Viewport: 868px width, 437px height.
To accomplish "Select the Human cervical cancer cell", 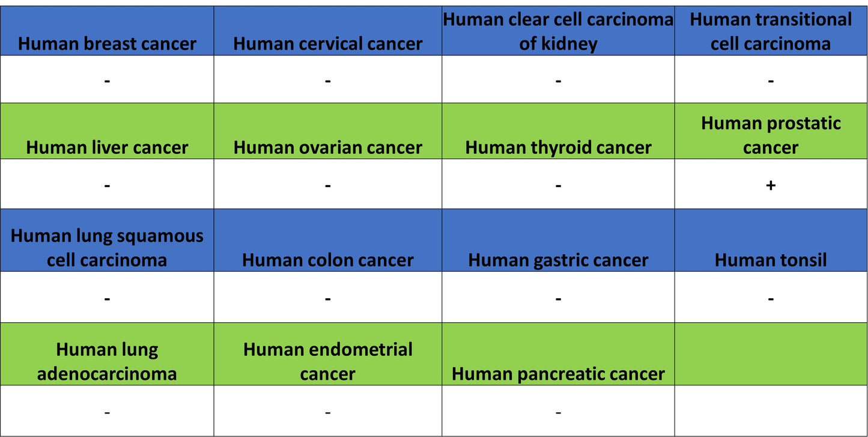I will tap(328, 31).
